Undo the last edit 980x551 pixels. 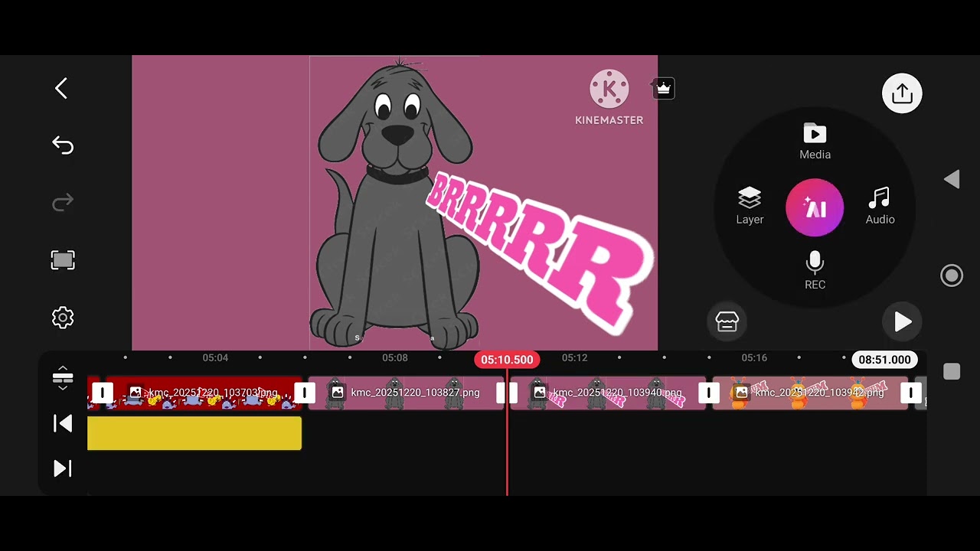click(63, 145)
